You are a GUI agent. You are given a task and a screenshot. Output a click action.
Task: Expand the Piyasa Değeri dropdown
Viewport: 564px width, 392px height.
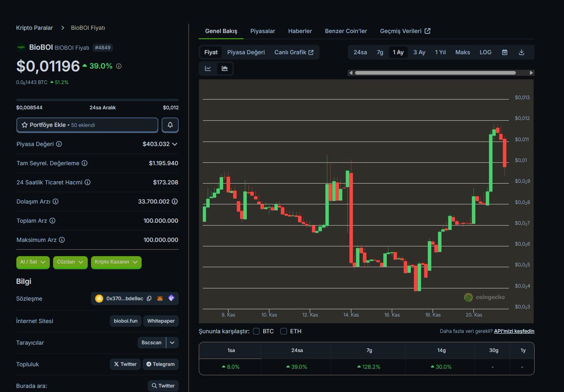tap(174, 144)
